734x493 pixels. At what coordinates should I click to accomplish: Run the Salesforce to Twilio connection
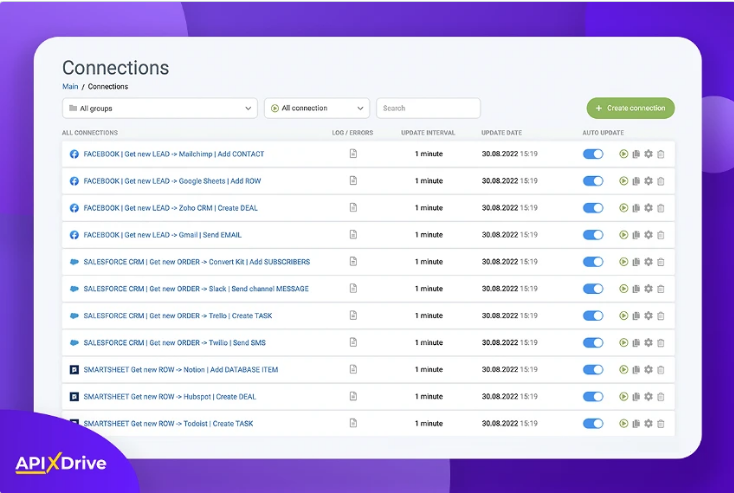pyautogui.click(x=624, y=343)
